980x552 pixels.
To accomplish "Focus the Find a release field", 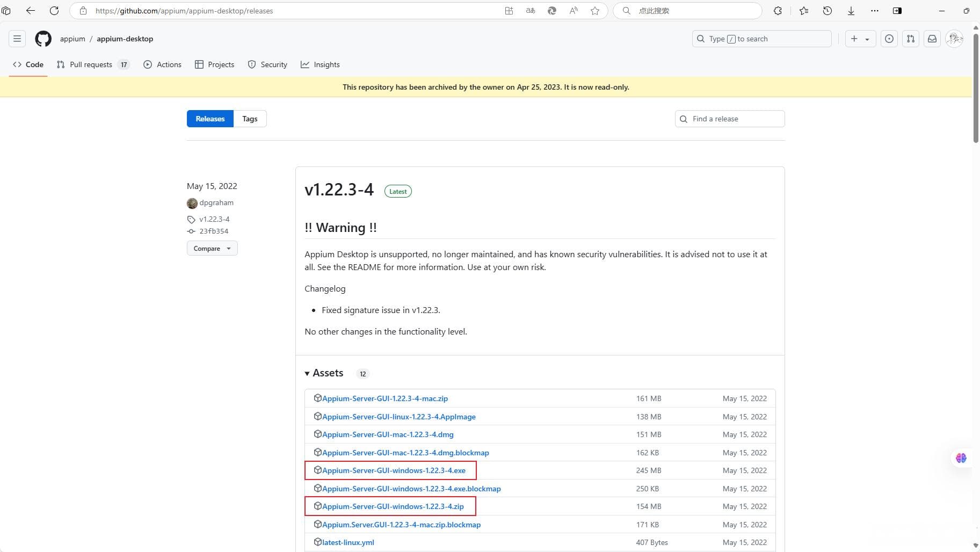I will [730, 119].
